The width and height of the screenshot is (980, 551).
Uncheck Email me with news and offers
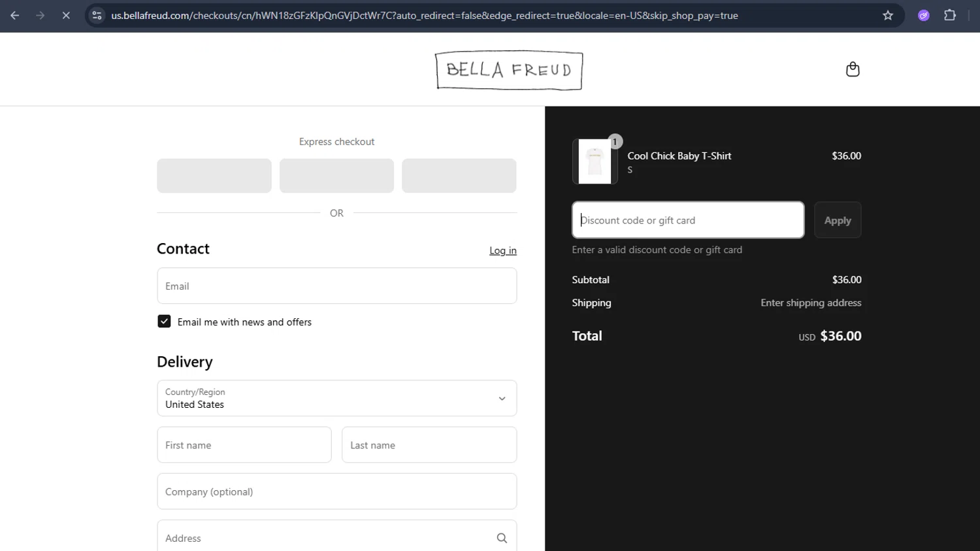(164, 322)
